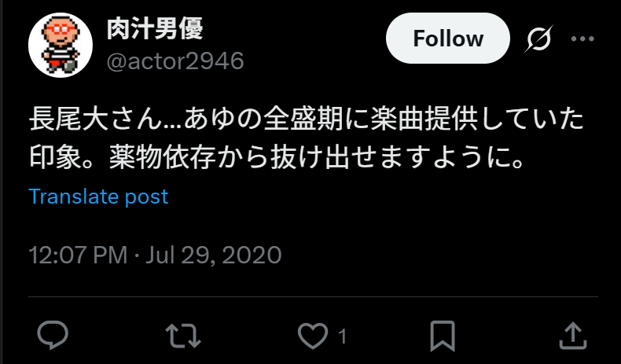
Task: Click the display name 肉汁男優
Action: coord(155,28)
